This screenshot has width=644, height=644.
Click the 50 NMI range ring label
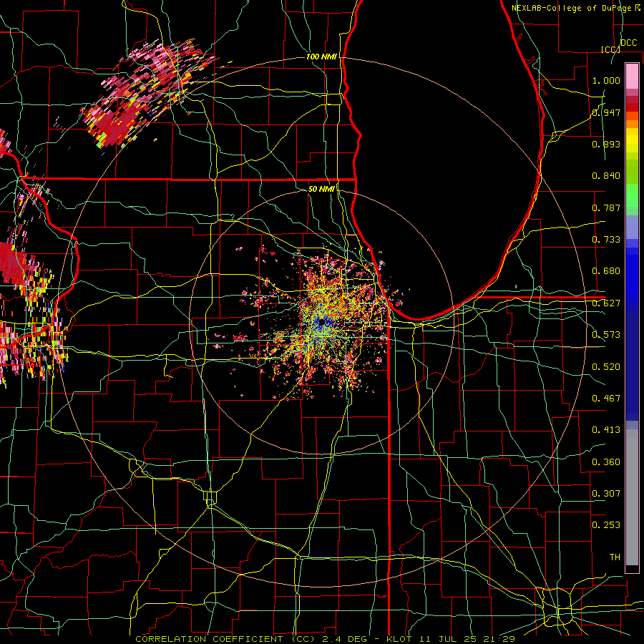tap(321, 189)
